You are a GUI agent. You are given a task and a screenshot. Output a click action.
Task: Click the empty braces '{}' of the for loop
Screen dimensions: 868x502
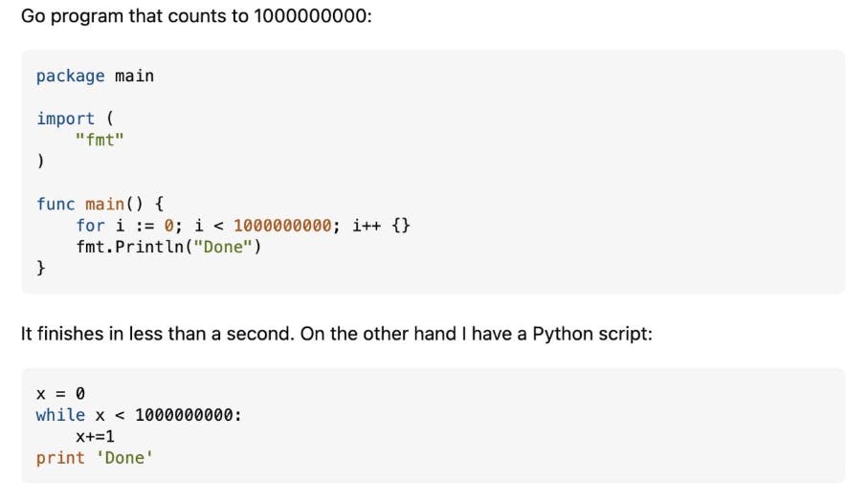(x=401, y=226)
